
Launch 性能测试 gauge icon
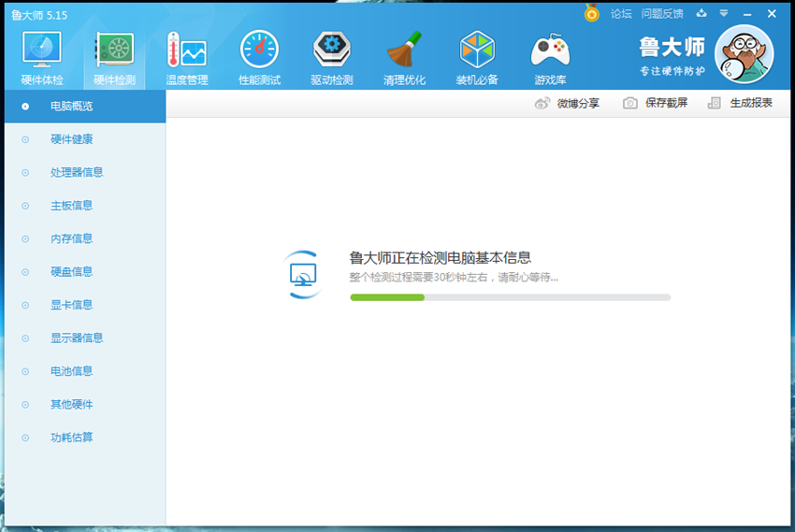[x=259, y=49]
